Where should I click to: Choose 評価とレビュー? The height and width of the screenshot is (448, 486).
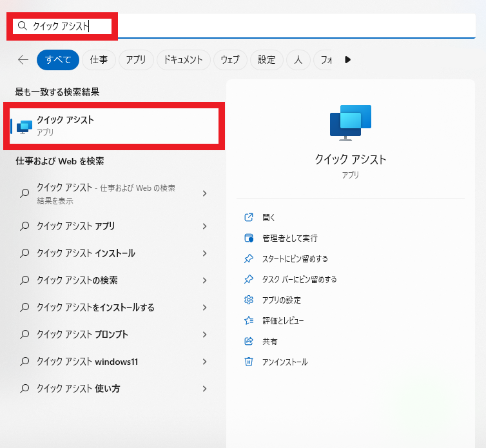[283, 321]
